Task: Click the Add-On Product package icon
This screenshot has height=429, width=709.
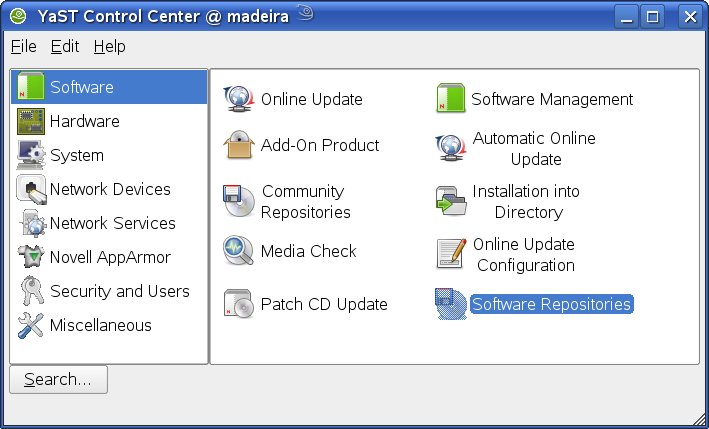Action: click(x=238, y=145)
